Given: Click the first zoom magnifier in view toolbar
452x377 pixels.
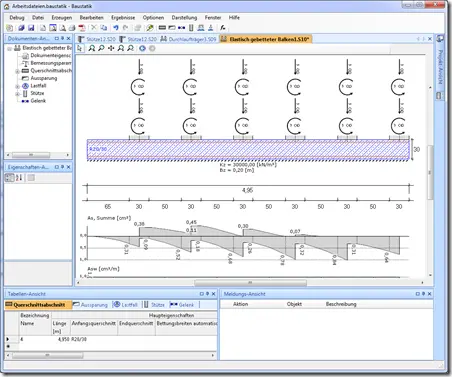Looking at the screenshot, I should (x=92, y=48).
